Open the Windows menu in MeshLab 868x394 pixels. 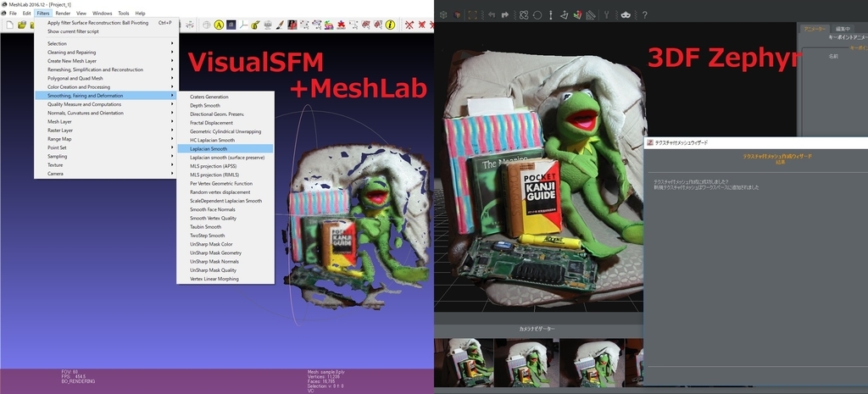pyautogui.click(x=102, y=14)
